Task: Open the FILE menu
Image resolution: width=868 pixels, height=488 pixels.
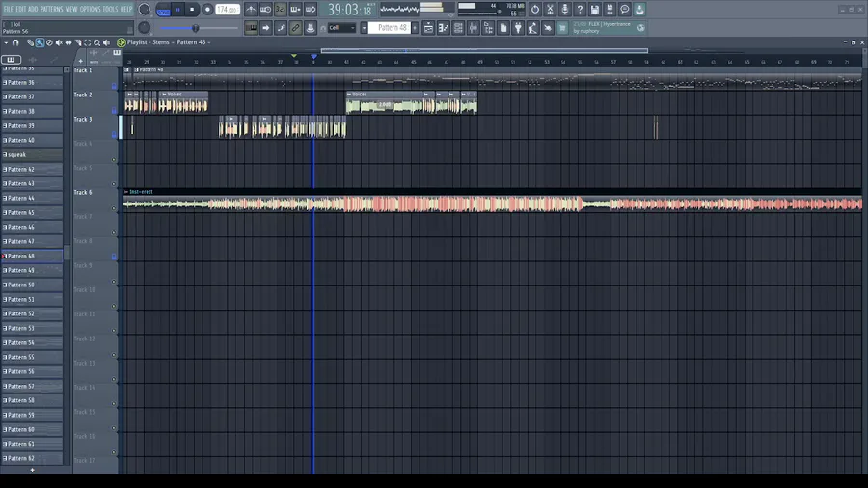Action: [8, 9]
